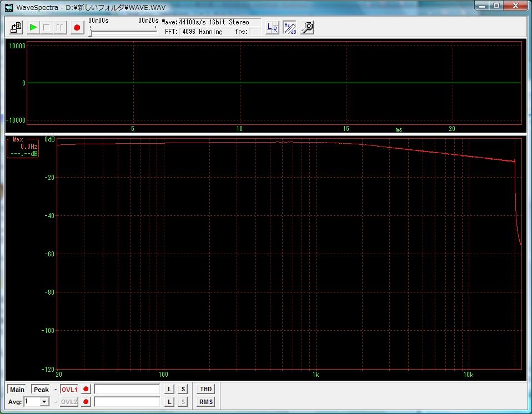Screen dimensions: 532x414
Task: Click the fps display field
Action: click(x=255, y=32)
